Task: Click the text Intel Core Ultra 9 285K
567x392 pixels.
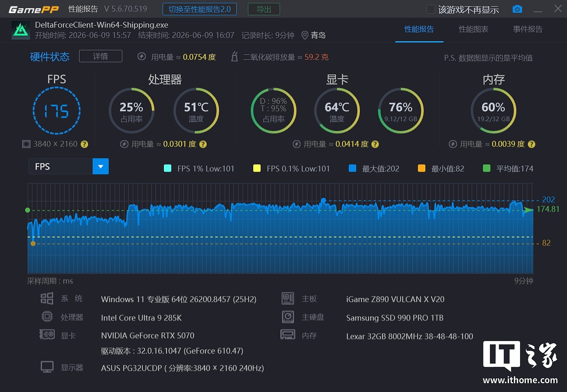Action: (x=141, y=318)
